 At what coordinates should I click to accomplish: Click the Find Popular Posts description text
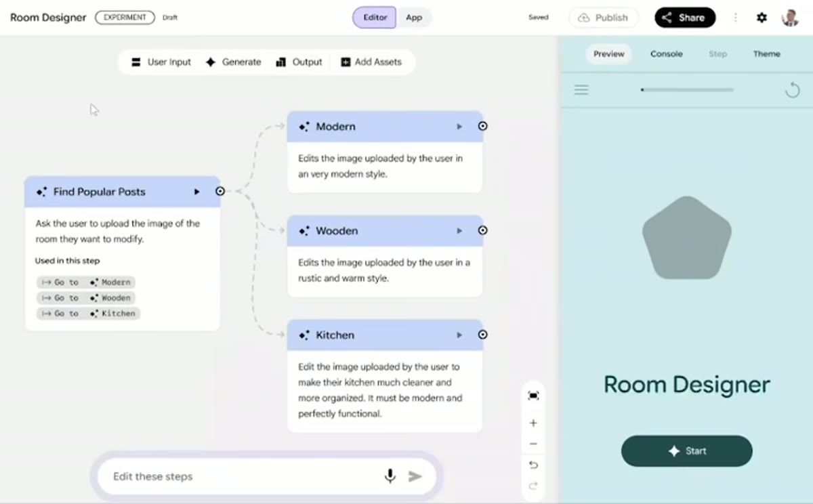point(118,231)
